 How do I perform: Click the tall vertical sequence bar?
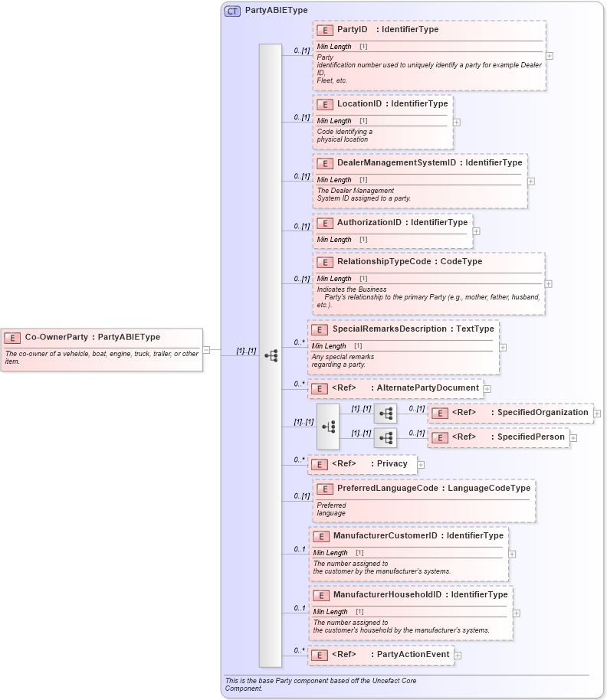coord(271,355)
